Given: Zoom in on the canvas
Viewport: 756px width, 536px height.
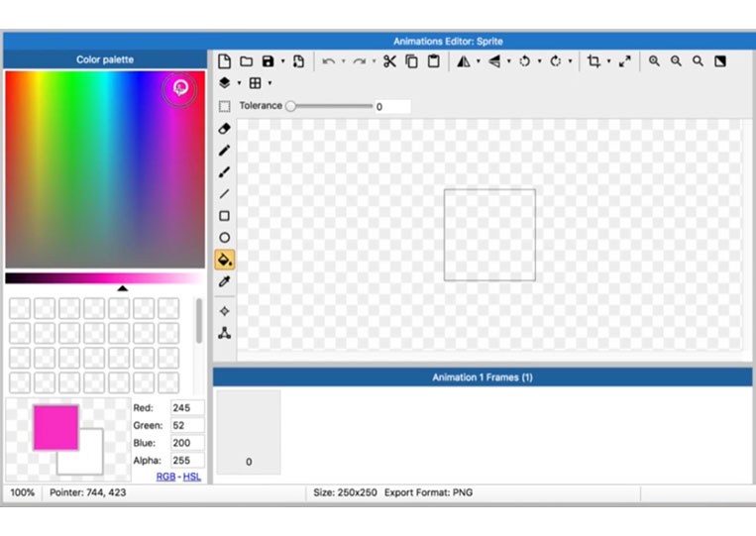Looking at the screenshot, I should [x=654, y=61].
